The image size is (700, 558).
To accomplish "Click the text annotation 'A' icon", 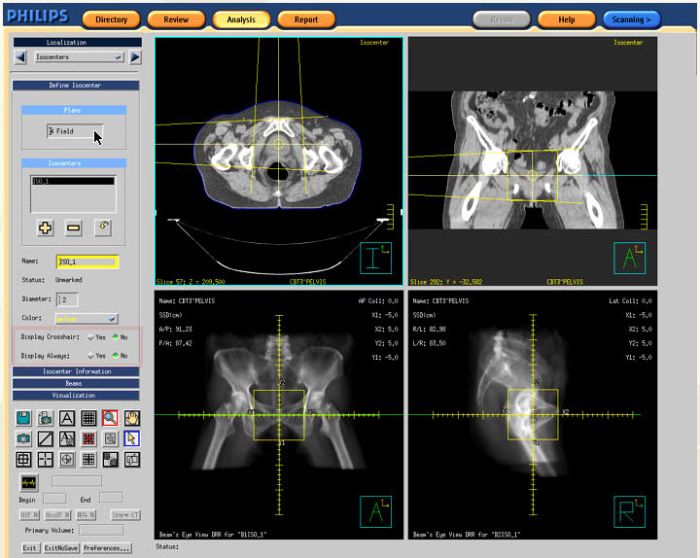I will pos(67,418).
